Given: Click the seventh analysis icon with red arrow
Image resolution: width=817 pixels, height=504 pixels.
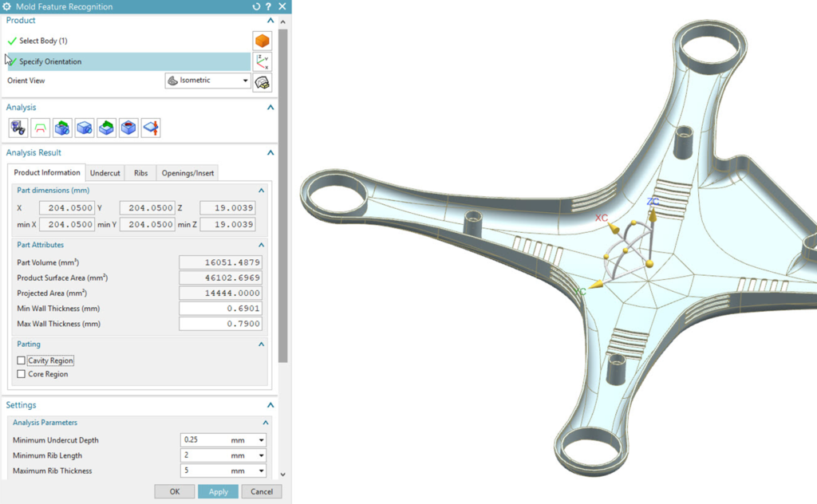Looking at the screenshot, I should click(x=151, y=128).
